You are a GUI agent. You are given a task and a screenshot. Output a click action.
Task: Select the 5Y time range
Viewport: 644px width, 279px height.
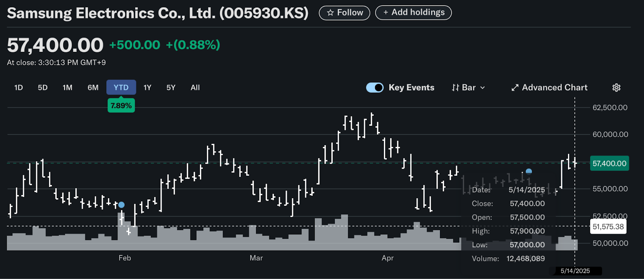tap(171, 88)
